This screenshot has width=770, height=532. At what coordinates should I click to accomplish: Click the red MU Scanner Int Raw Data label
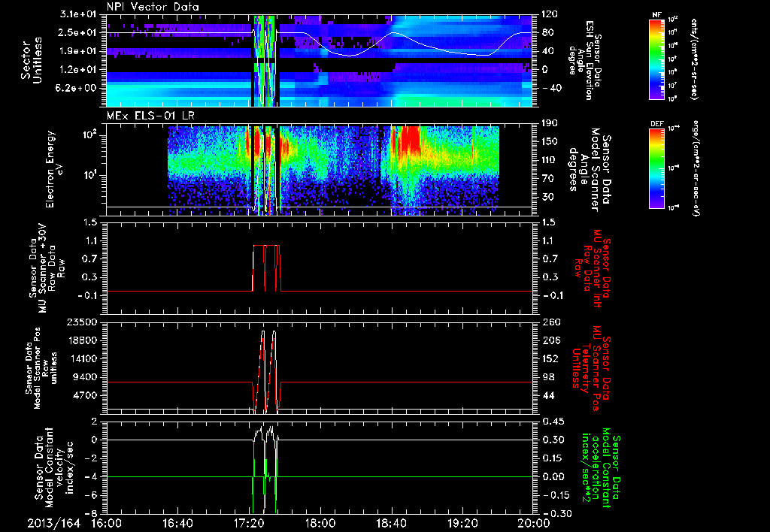[x=593, y=267]
